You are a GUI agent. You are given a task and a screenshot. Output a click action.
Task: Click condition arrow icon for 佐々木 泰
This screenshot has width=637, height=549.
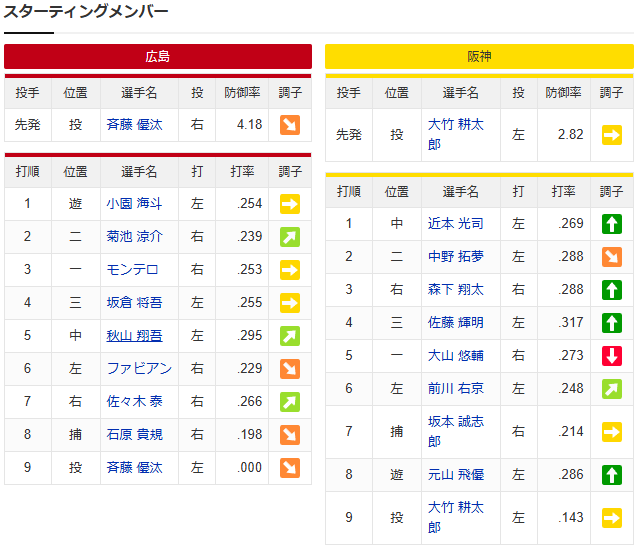(290, 402)
